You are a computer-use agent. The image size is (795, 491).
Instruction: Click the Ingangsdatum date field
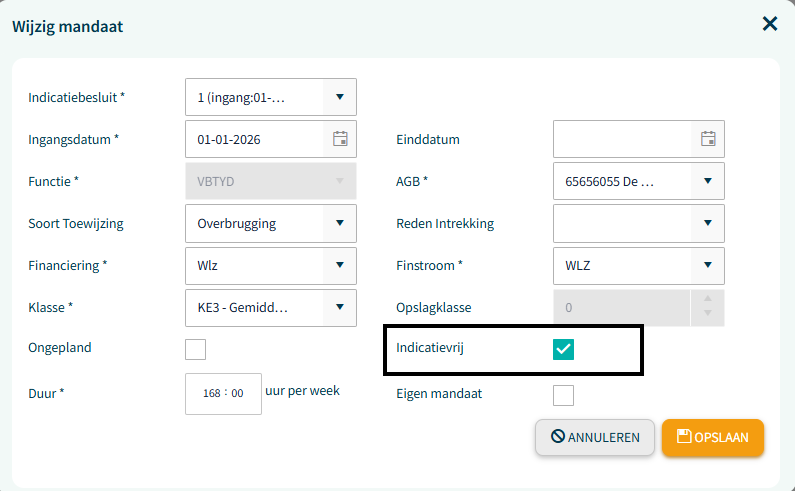pyautogui.click(x=255, y=139)
